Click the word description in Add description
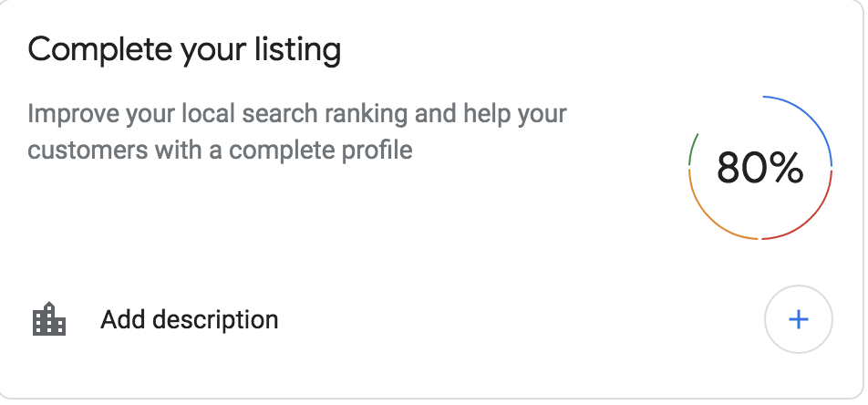The height and width of the screenshot is (405, 868). pos(215,319)
